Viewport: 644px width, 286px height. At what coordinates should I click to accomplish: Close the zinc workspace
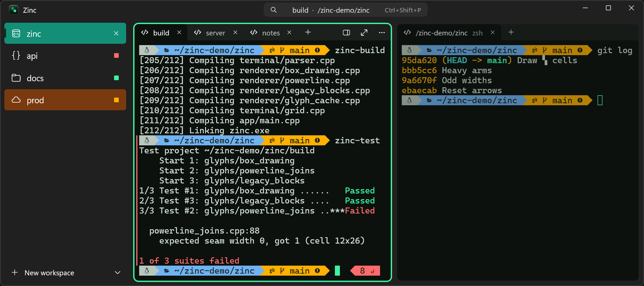[116, 33]
